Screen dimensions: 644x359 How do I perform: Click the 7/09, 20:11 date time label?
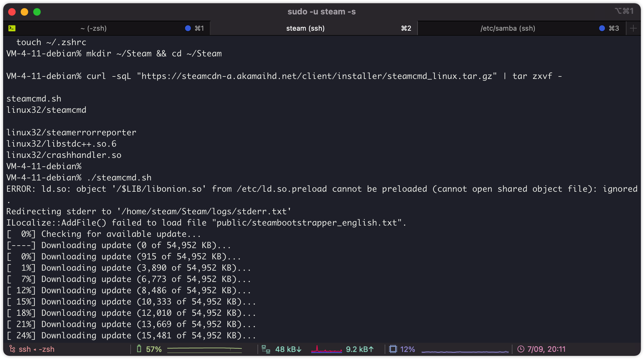pos(546,349)
